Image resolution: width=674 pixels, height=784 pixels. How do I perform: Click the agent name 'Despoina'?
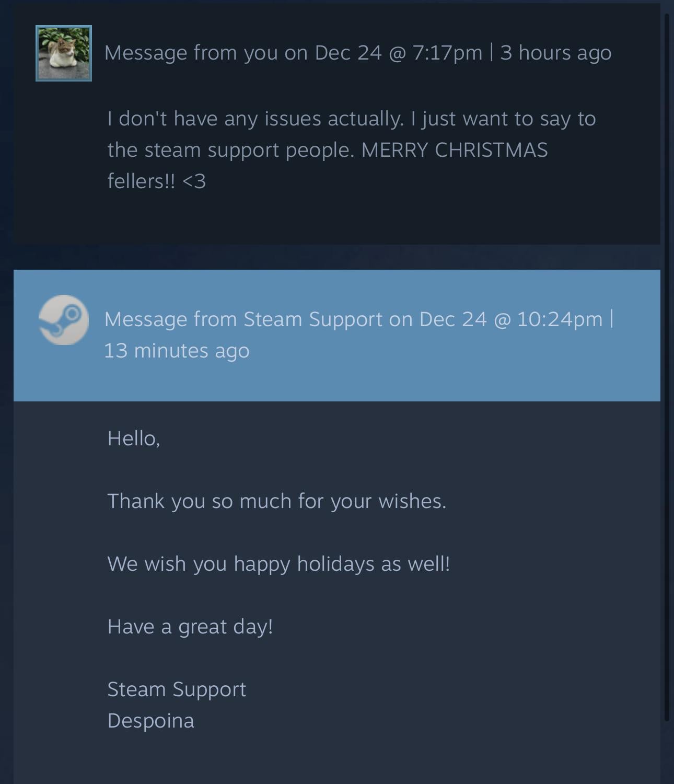pyautogui.click(x=151, y=721)
